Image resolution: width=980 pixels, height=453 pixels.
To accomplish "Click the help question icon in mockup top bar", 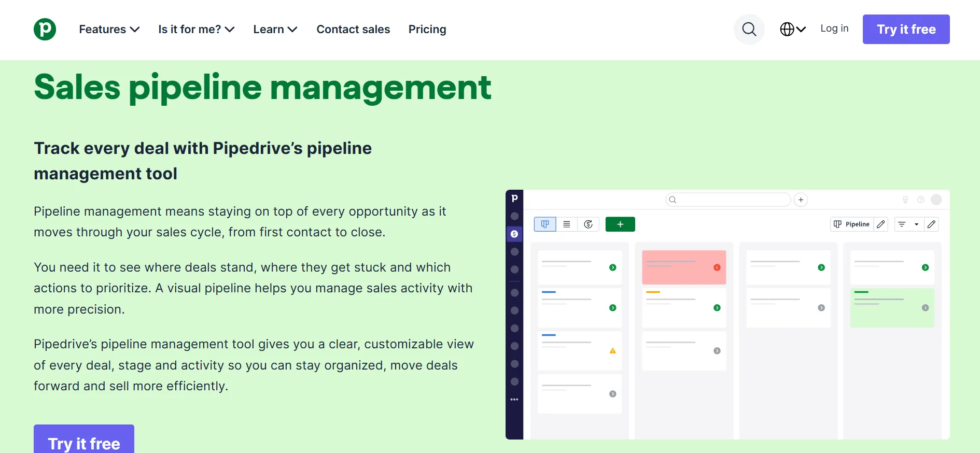I will coord(921,200).
